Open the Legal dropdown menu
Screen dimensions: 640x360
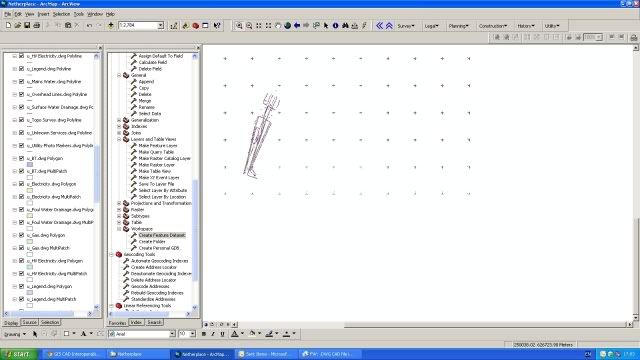431,26
